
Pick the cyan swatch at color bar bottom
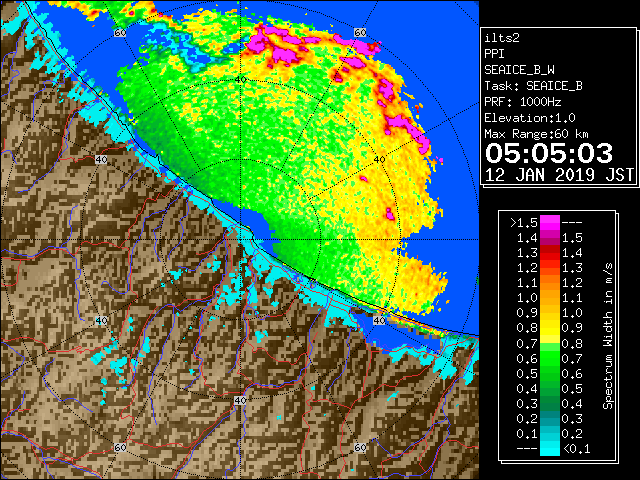(550, 448)
